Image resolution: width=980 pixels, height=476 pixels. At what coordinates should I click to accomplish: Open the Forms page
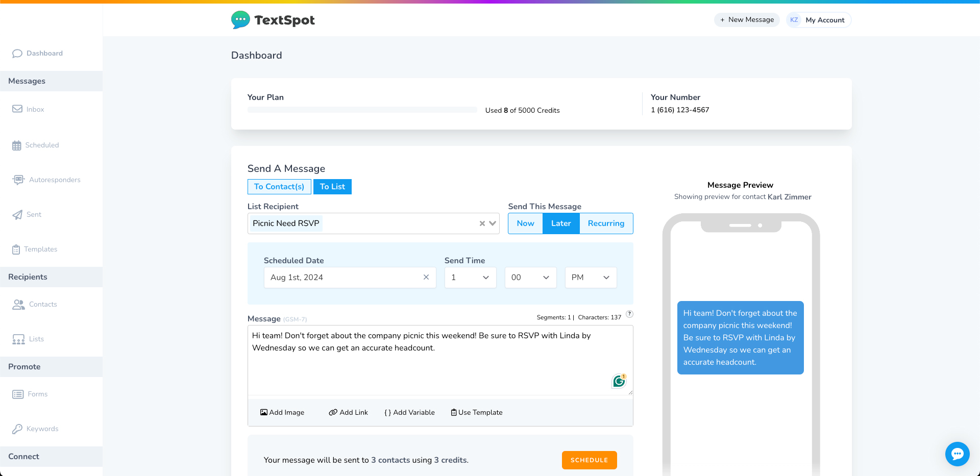18,394
